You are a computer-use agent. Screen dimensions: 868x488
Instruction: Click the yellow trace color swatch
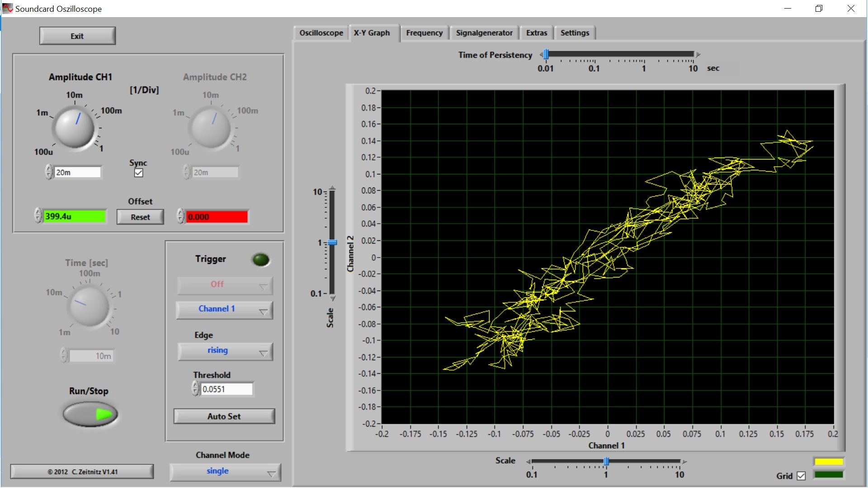coord(828,461)
